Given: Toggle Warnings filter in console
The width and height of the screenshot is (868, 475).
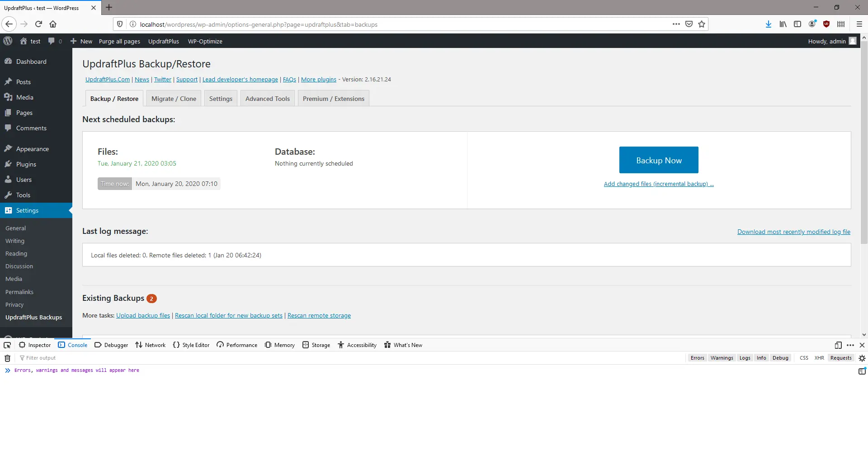Looking at the screenshot, I should point(722,358).
